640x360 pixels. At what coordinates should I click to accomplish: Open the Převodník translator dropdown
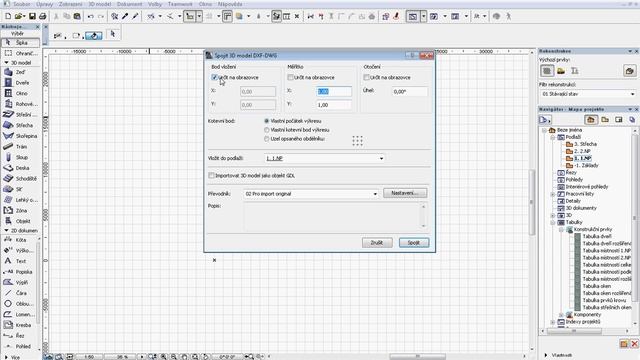311,194
